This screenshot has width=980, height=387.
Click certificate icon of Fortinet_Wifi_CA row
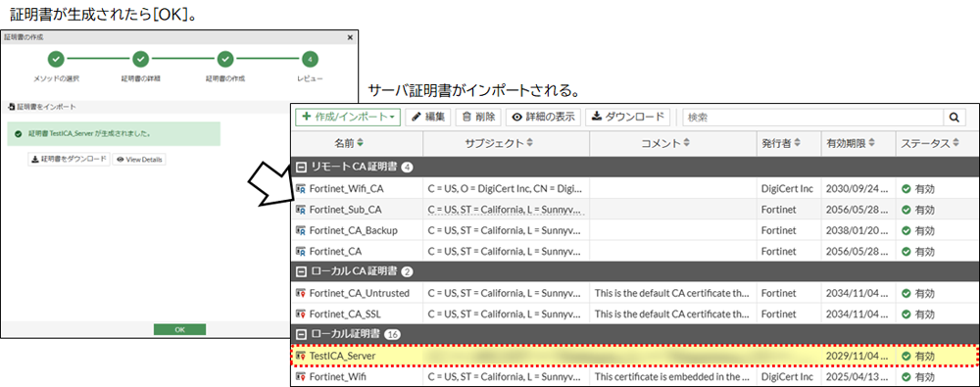pos(301,188)
